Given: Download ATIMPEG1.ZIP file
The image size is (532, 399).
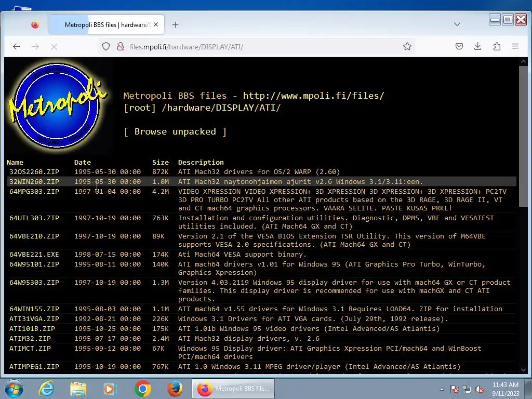Looking at the screenshot, I should 34,366.
